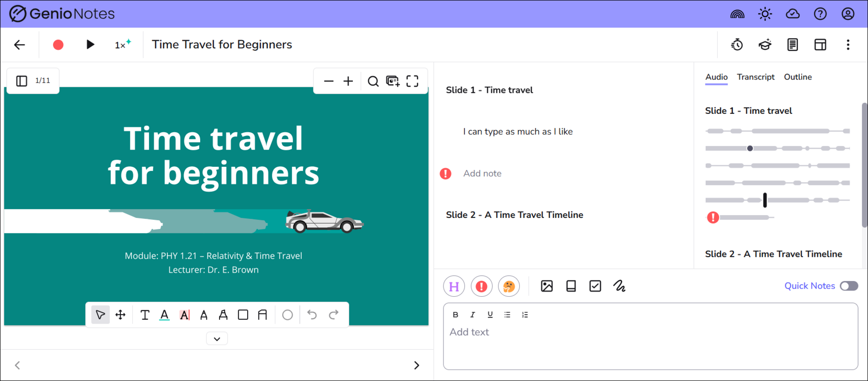Open the playback speed 1x selector
The image size is (868, 381).
(x=122, y=45)
